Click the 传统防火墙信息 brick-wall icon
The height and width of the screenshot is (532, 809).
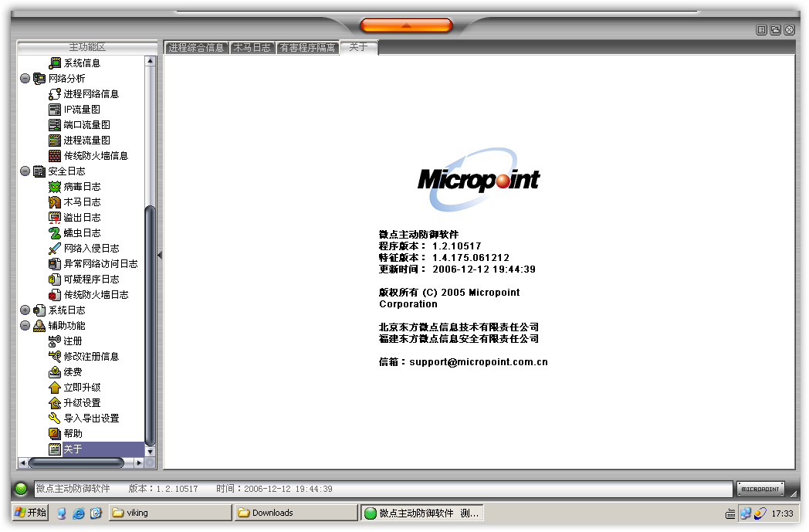coord(55,156)
